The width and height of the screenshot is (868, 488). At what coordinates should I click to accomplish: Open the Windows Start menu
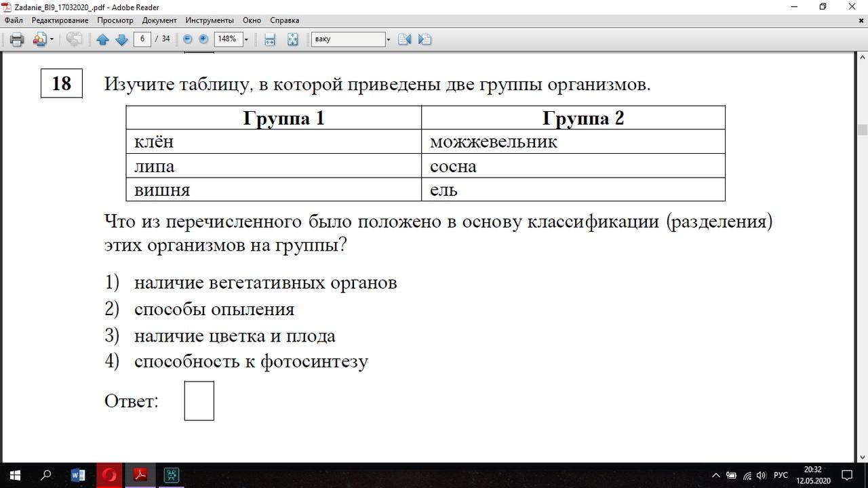tap(14, 475)
